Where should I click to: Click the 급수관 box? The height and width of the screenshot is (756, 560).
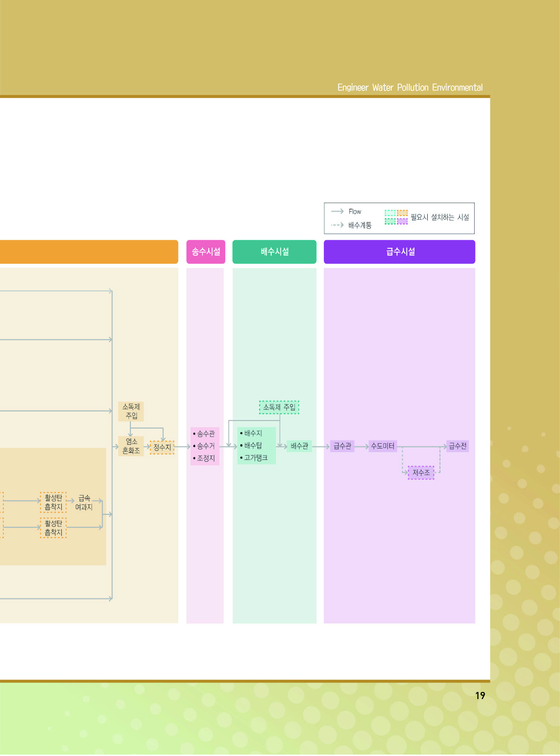point(342,446)
